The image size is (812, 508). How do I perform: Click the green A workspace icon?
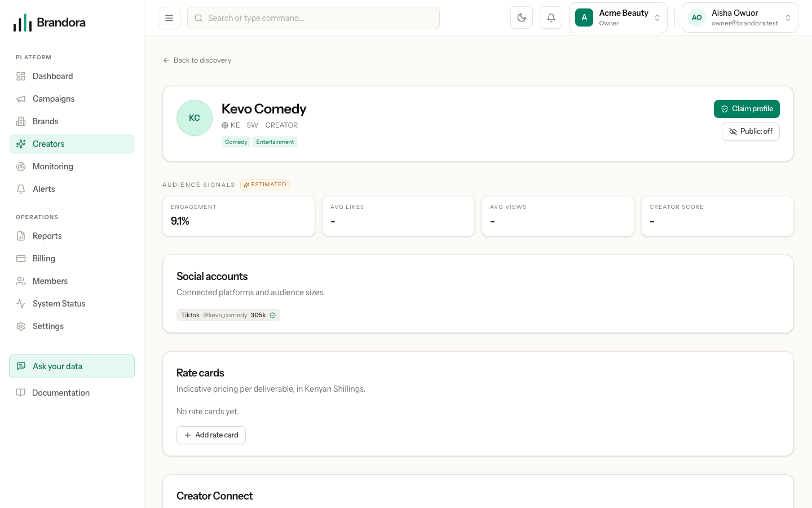(584, 17)
